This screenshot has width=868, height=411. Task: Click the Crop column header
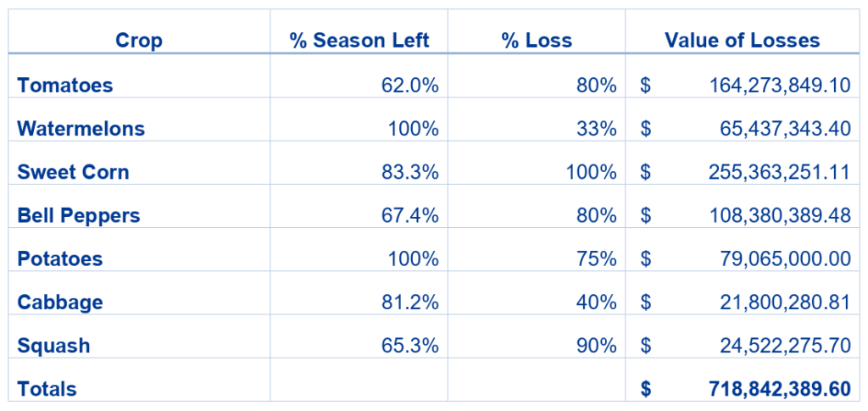pyautogui.click(x=139, y=41)
